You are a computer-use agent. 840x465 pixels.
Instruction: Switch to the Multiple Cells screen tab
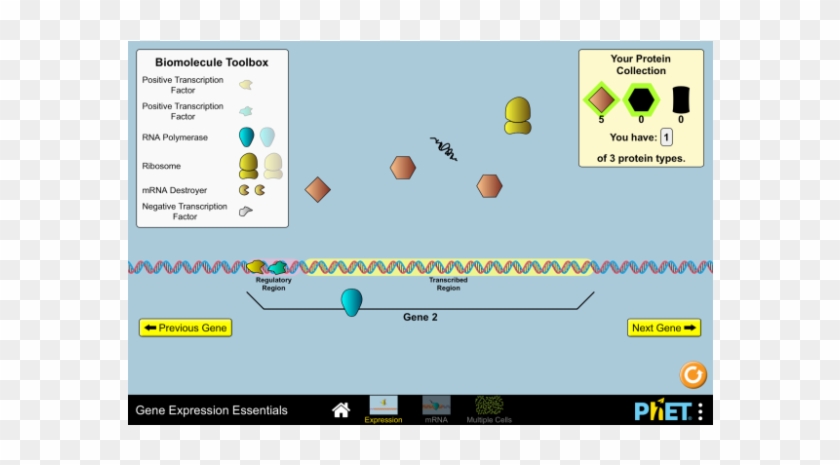pos(489,410)
